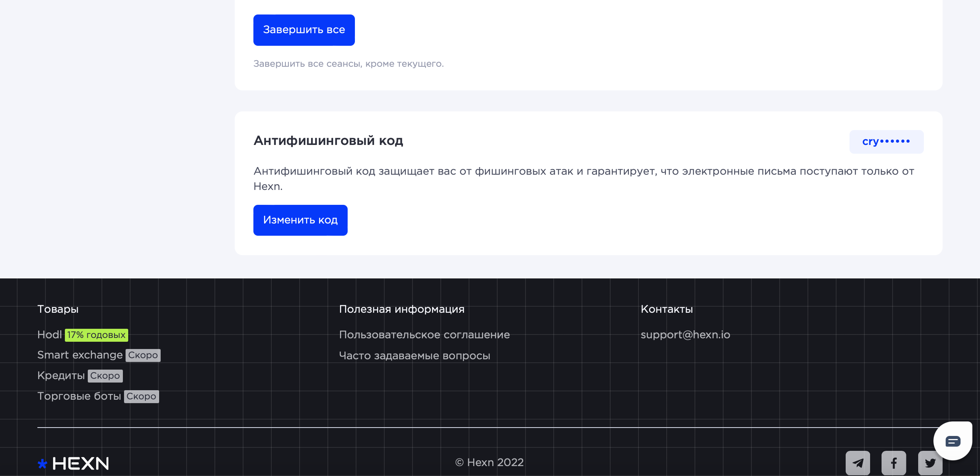Open the Торговые боты link

[79, 396]
